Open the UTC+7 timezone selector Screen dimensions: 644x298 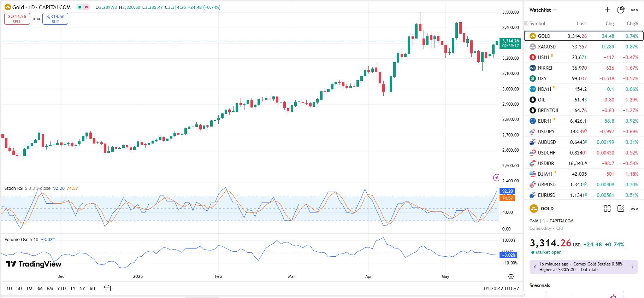(501, 288)
